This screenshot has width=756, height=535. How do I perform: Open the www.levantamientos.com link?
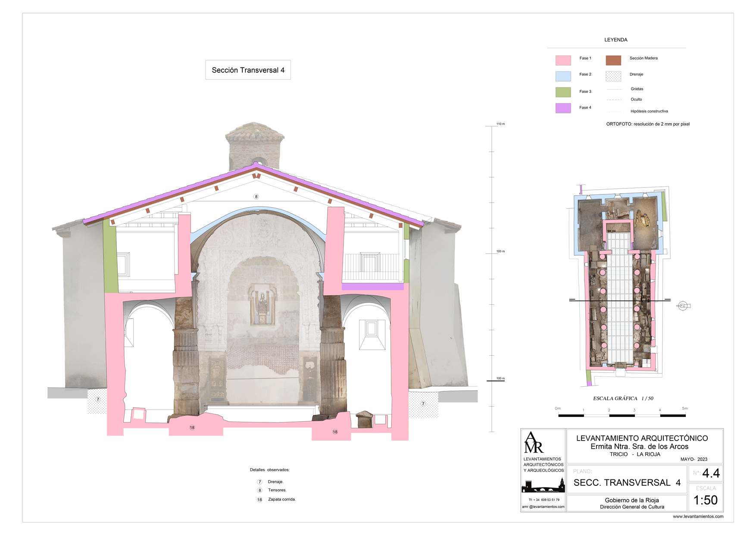pyautogui.click(x=698, y=516)
